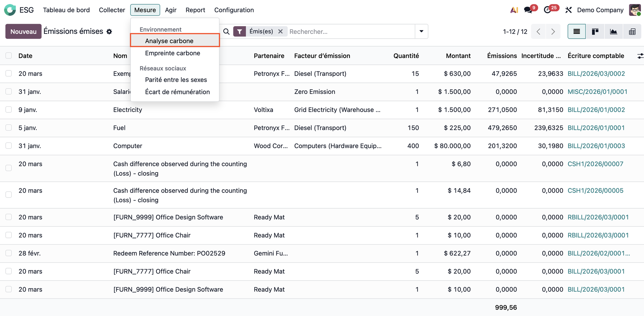Open the Configuration menu
The width and height of the screenshot is (644, 316).
pyautogui.click(x=234, y=10)
